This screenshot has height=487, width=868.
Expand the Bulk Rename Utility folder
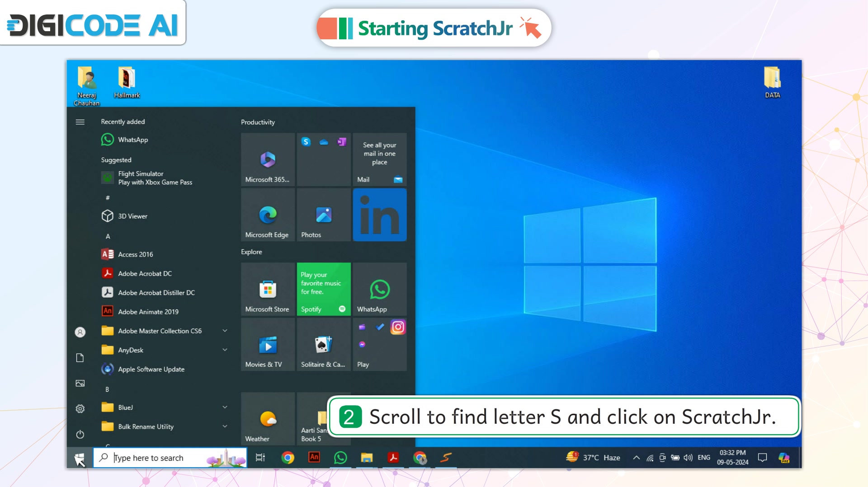tap(225, 426)
